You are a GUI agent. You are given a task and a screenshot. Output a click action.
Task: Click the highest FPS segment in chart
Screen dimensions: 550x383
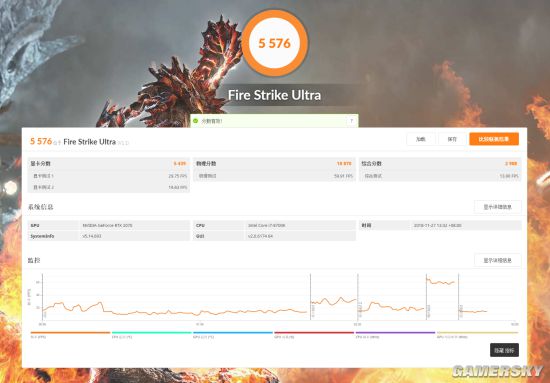click(441, 282)
